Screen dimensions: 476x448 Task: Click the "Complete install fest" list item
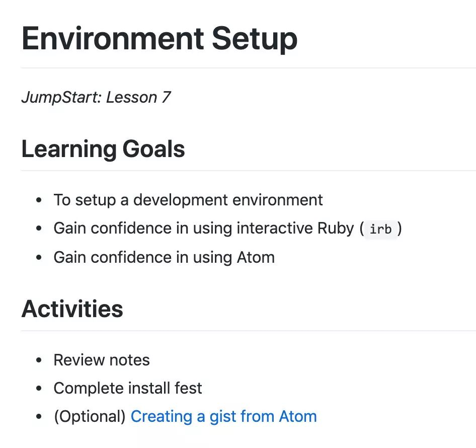128,388
